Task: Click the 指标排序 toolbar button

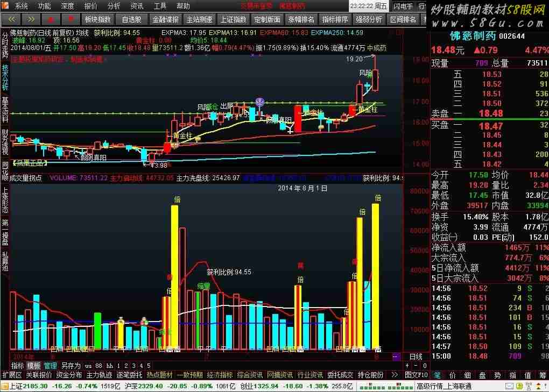Action: (335, 19)
